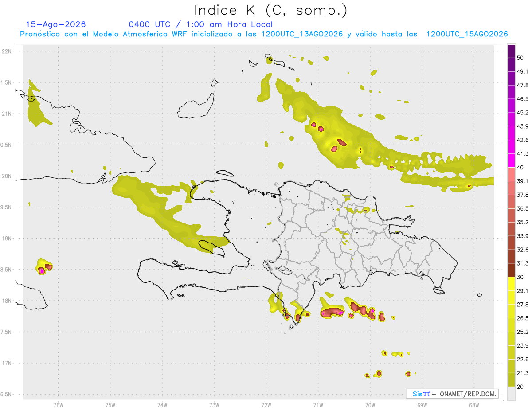Viewport: 532px width, 411px height.
Task: Click the '74W' longitude axis label
Action: [x=162, y=405]
